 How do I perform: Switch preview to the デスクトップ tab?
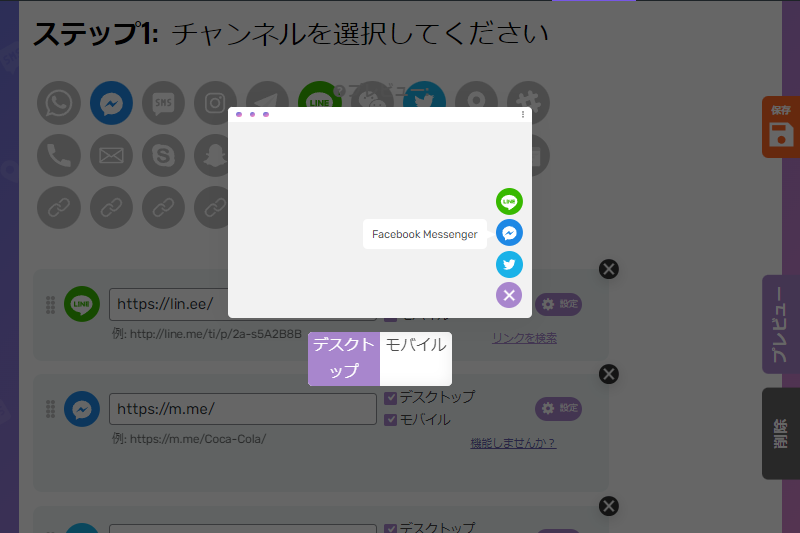tap(344, 359)
